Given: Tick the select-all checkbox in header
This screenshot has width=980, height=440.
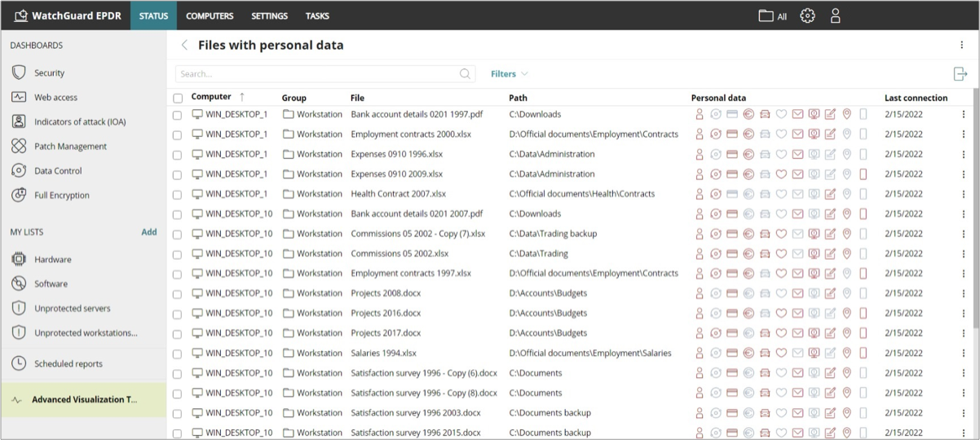Looking at the screenshot, I should (178, 98).
